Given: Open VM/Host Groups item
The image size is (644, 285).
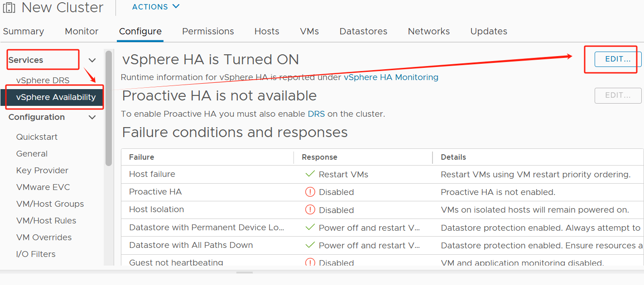Looking at the screenshot, I should (x=50, y=204).
